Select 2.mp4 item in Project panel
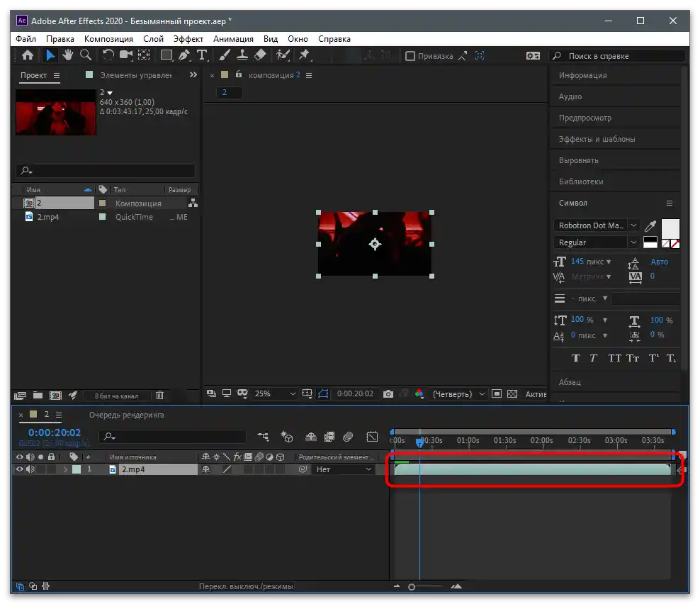Viewport: 700px width, 604px height. click(48, 217)
